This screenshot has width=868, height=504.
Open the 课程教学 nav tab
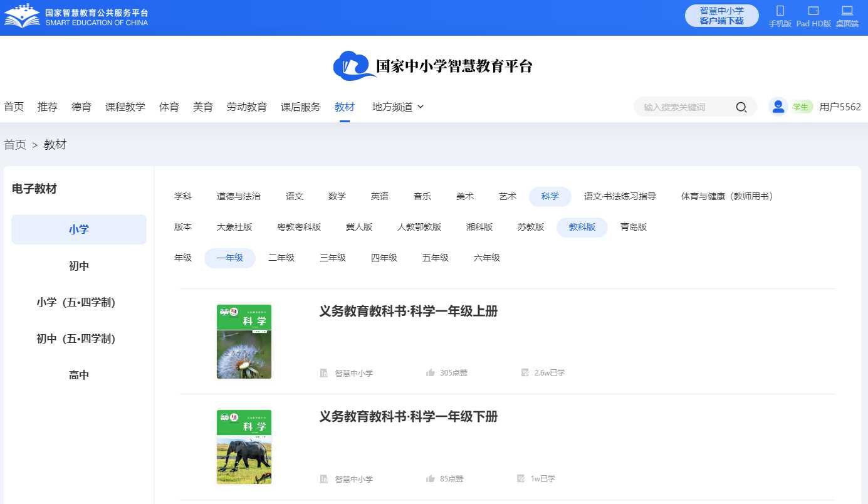pyautogui.click(x=125, y=107)
